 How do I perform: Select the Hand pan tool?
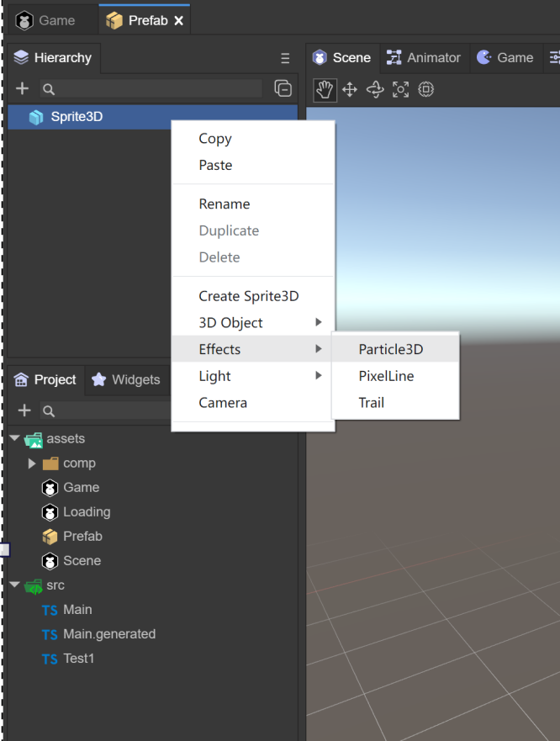pyautogui.click(x=325, y=89)
